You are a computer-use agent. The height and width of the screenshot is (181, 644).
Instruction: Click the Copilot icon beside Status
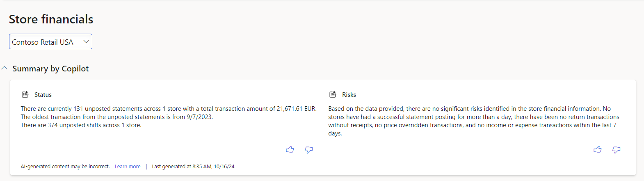click(25, 94)
